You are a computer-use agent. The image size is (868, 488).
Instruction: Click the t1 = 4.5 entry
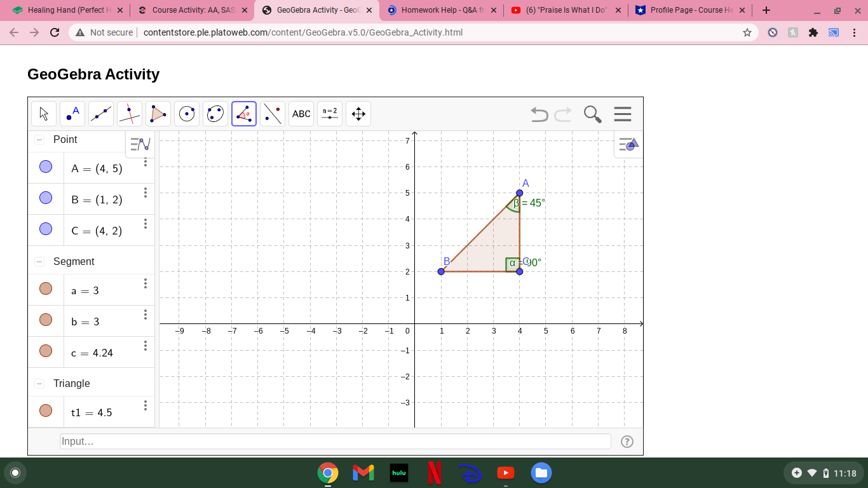point(92,412)
